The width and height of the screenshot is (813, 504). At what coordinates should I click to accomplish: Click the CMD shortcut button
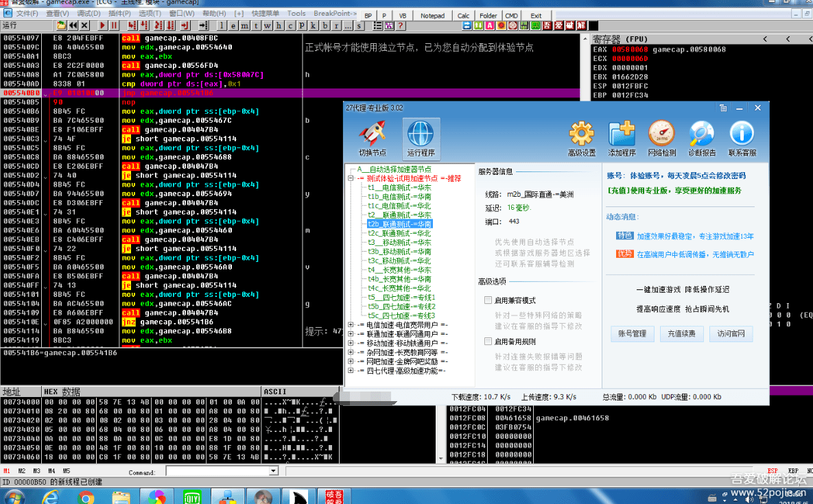click(x=511, y=16)
